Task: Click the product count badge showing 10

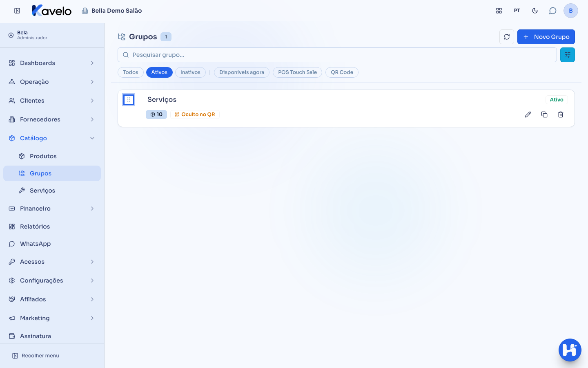Action: point(156,114)
